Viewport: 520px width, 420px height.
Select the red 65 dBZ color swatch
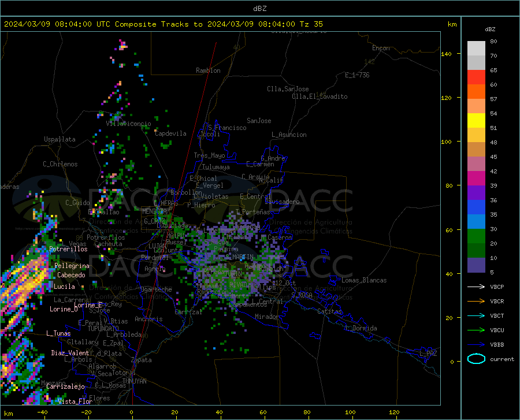click(476, 77)
